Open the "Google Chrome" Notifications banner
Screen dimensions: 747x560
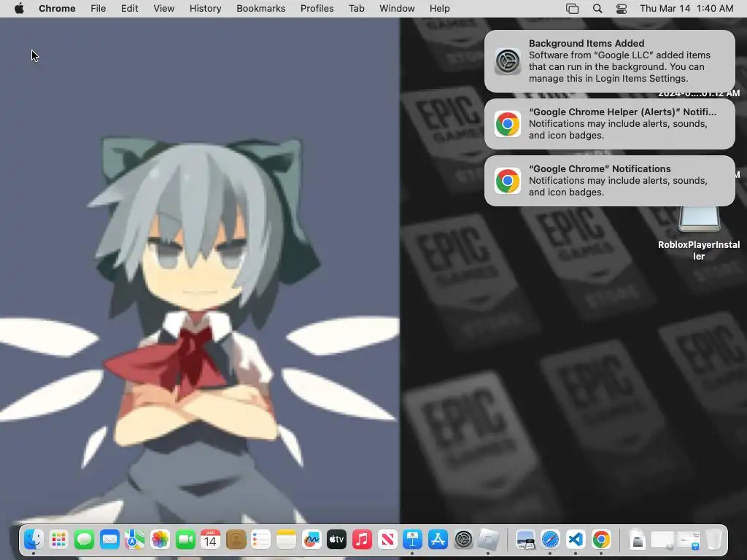[610, 181]
